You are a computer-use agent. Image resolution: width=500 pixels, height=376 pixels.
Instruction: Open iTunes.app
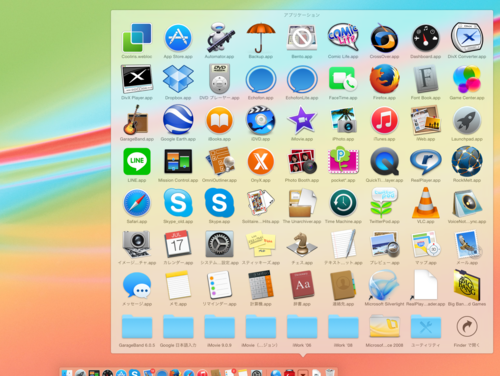click(x=384, y=120)
